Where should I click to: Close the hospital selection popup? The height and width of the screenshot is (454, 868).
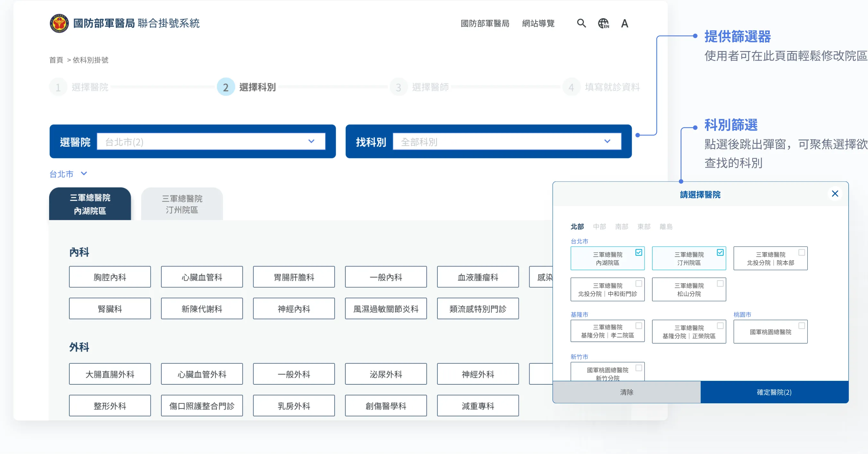[x=835, y=194]
